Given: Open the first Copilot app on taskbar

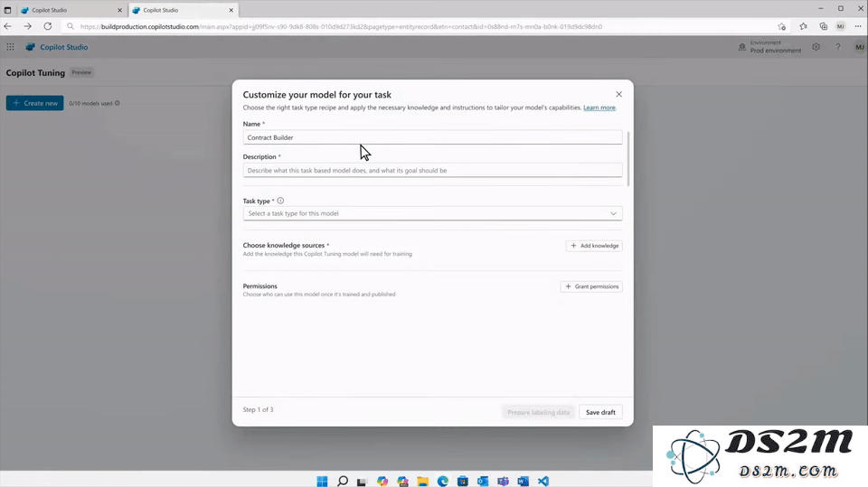Looking at the screenshot, I should (x=382, y=481).
